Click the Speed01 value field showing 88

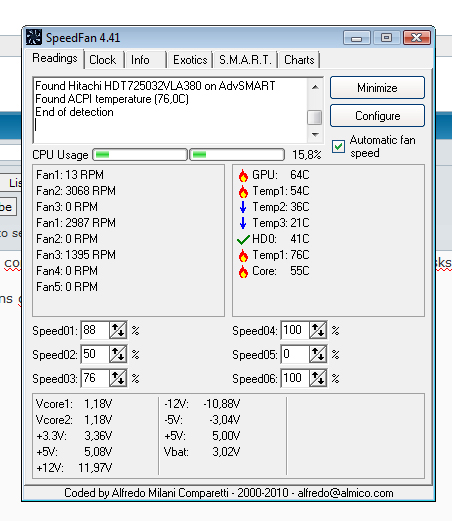(x=95, y=330)
